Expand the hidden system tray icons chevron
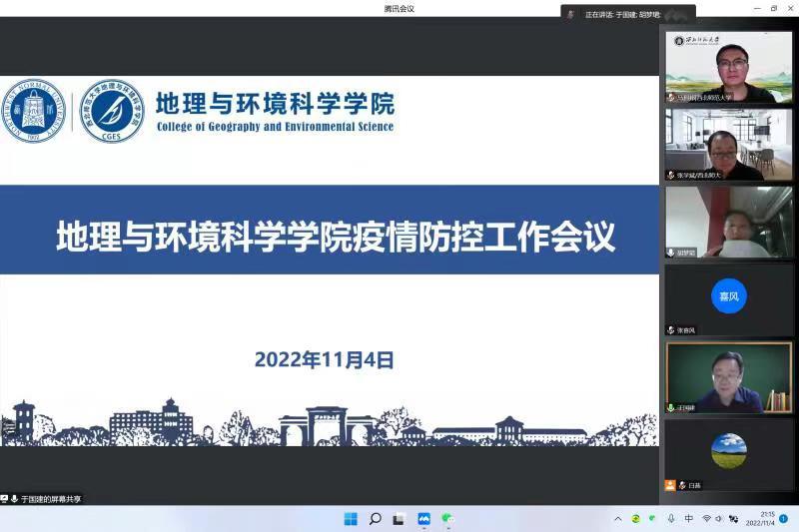Viewport: 799px width, 532px height. coord(617,519)
